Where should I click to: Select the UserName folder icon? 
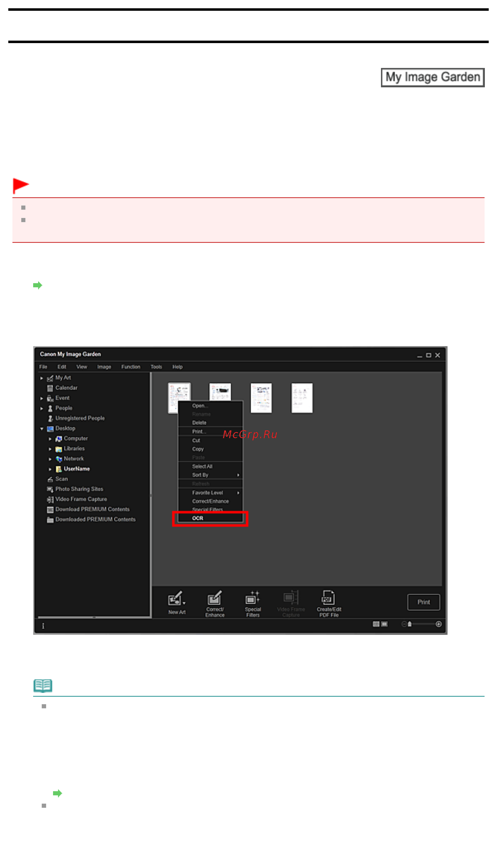[59, 469]
